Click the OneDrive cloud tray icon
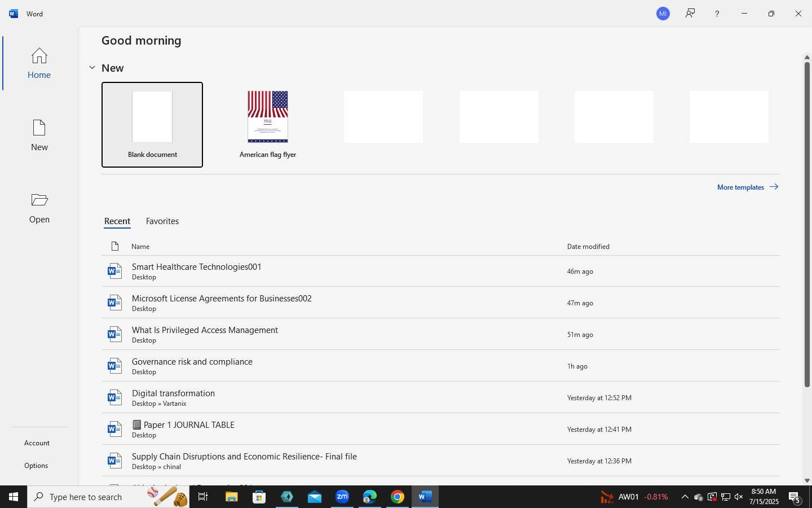This screenshot has width=812, height=508. (699, 497)
